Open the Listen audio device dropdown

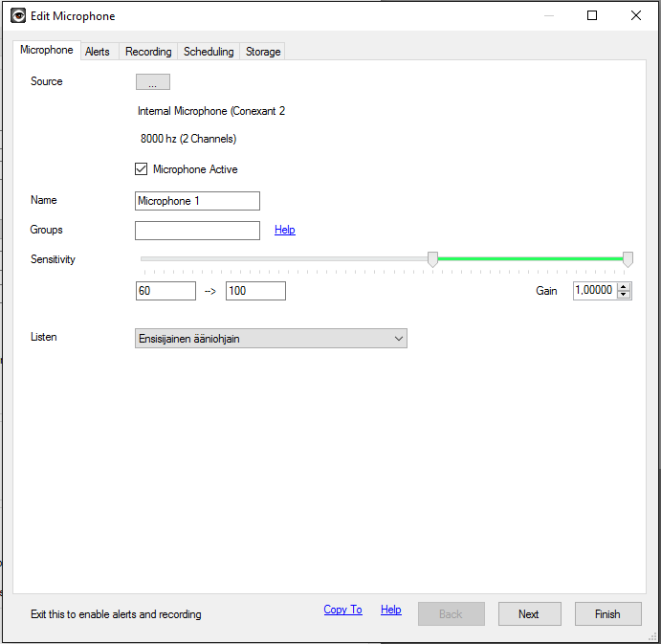(x=272, y=338)
